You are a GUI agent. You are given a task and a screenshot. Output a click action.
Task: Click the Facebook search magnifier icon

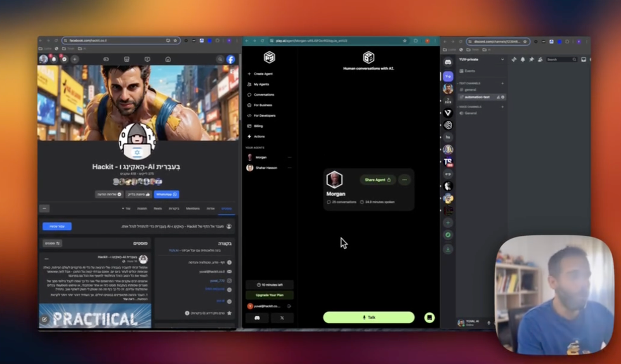[x=220, y=60]
